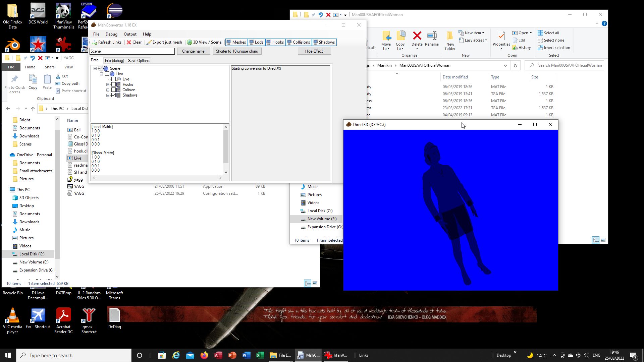Viewport: 644px width, 362px height.
Task: Create a New folder from ribbon
Action: tap(450, 41)
